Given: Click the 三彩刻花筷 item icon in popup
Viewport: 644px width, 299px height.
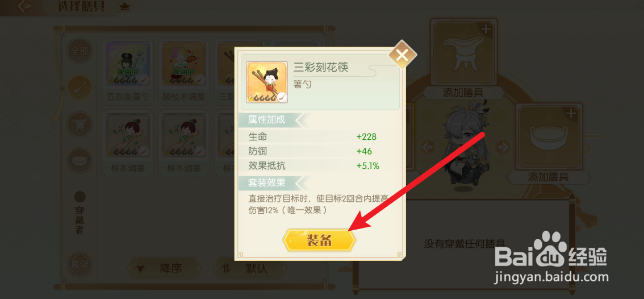Looking at the screenshot, I should point(267,82).
